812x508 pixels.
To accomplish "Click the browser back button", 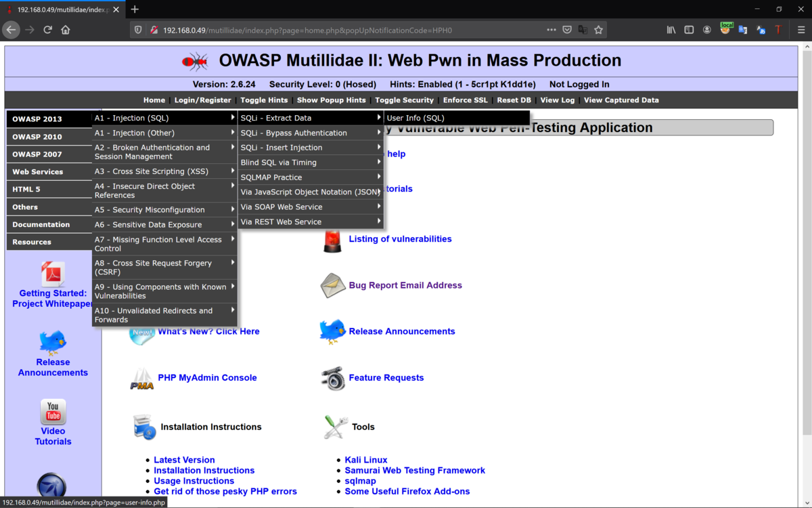I will [x=11, y=30].
